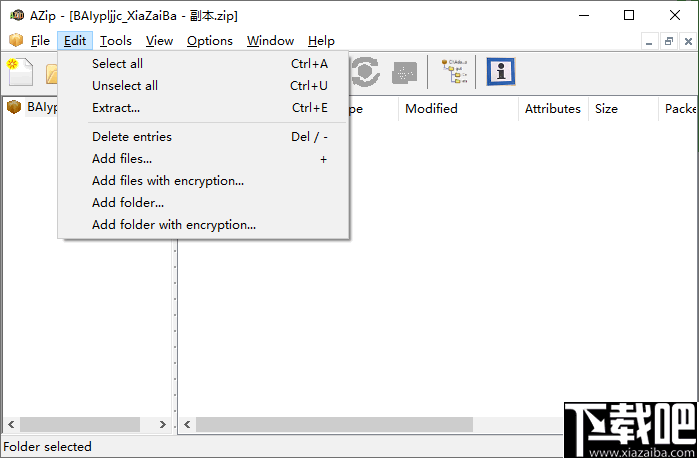Open the About info toolbar icon

(x=501, y=71)
